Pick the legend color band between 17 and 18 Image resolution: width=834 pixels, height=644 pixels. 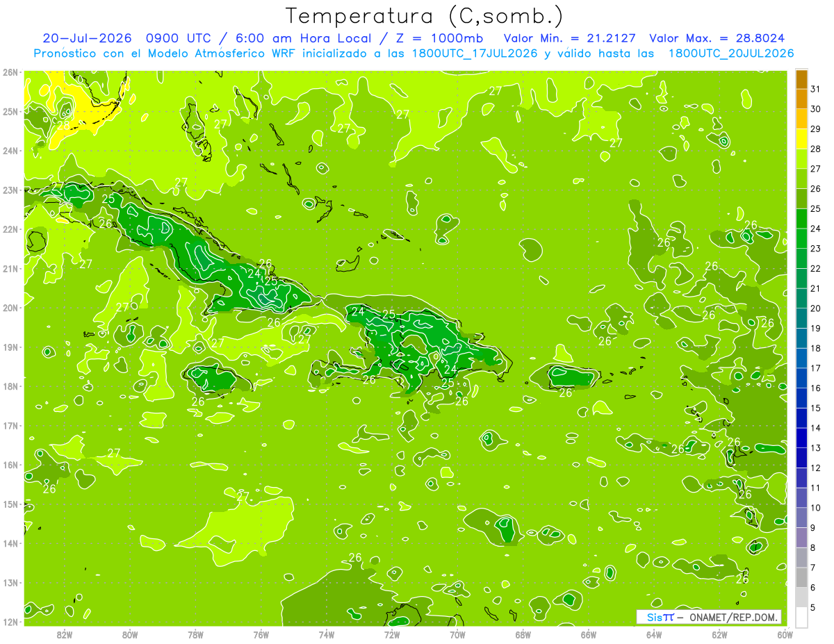click(801, 358)
